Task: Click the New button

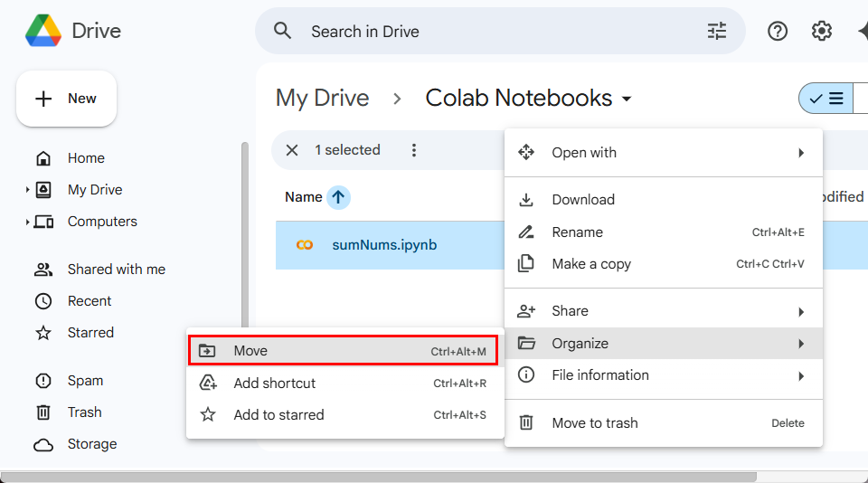Action: (x=66, y=99)
